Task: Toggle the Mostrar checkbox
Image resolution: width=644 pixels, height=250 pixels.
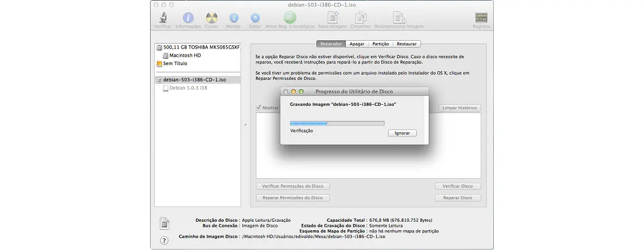Action: [259, 107]
